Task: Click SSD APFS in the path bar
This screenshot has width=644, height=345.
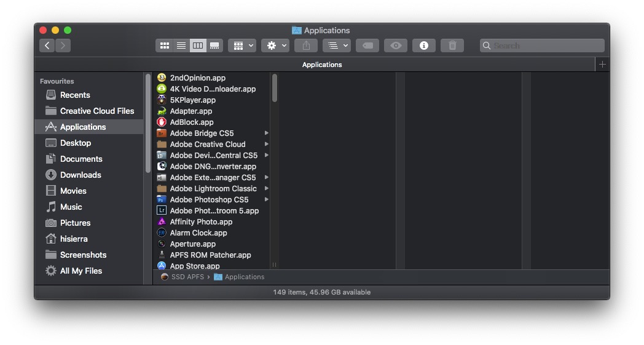Action: pyautogui.click(x=183, y=277)
